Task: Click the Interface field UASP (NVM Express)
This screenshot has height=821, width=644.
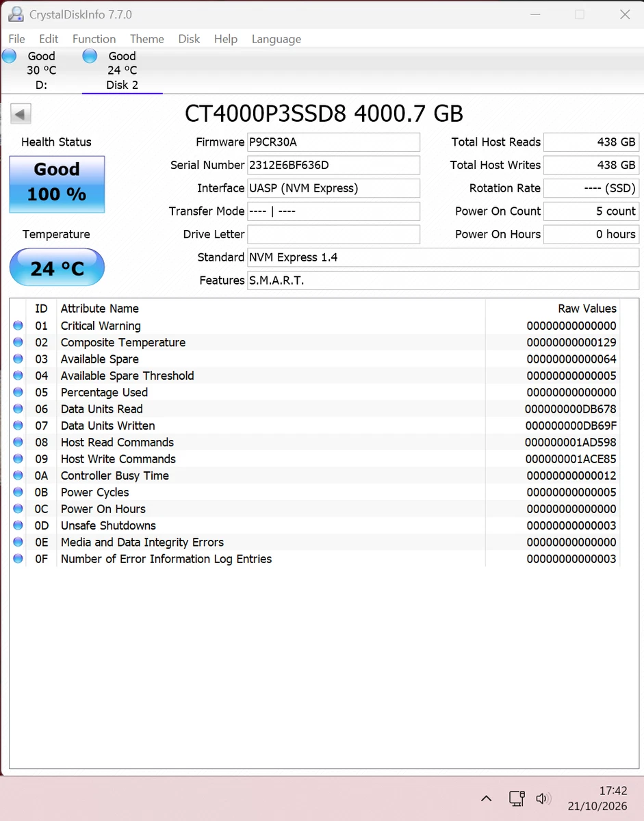Action: (x=333, y=188)
